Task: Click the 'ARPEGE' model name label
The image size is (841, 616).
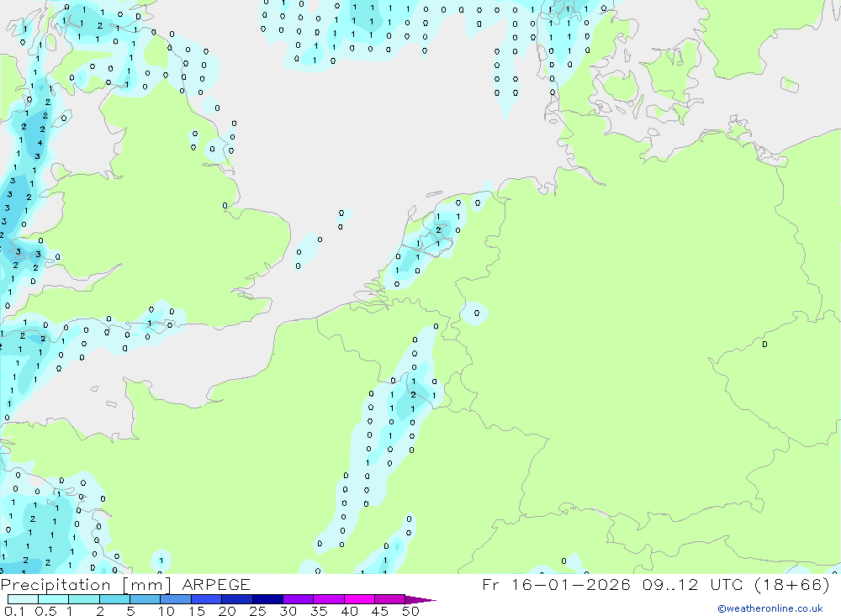Action: coord(216,584)
